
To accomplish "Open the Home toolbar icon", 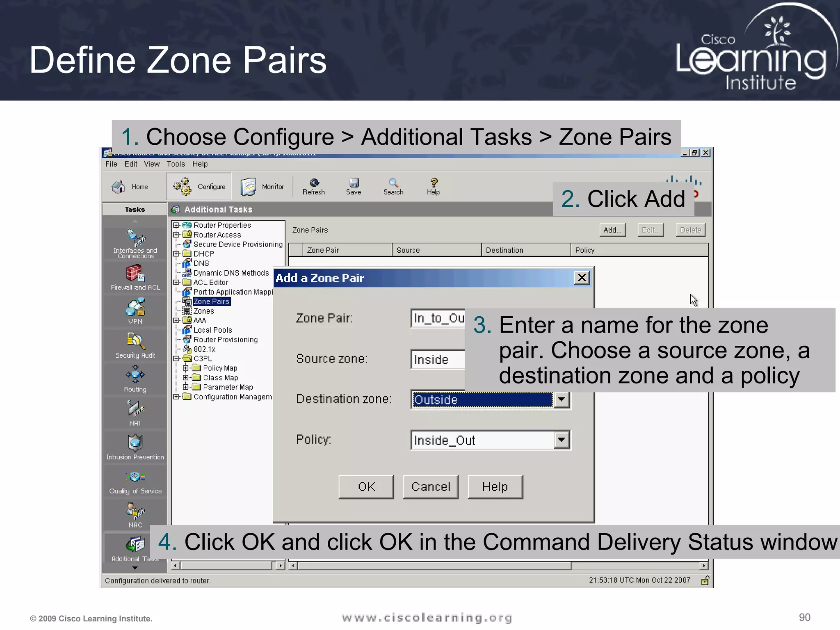I will 118,187.
